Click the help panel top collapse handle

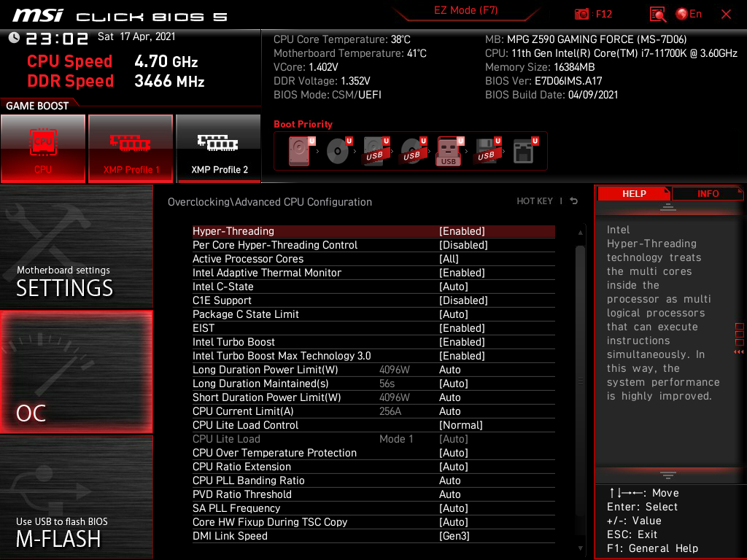[668, 206]
